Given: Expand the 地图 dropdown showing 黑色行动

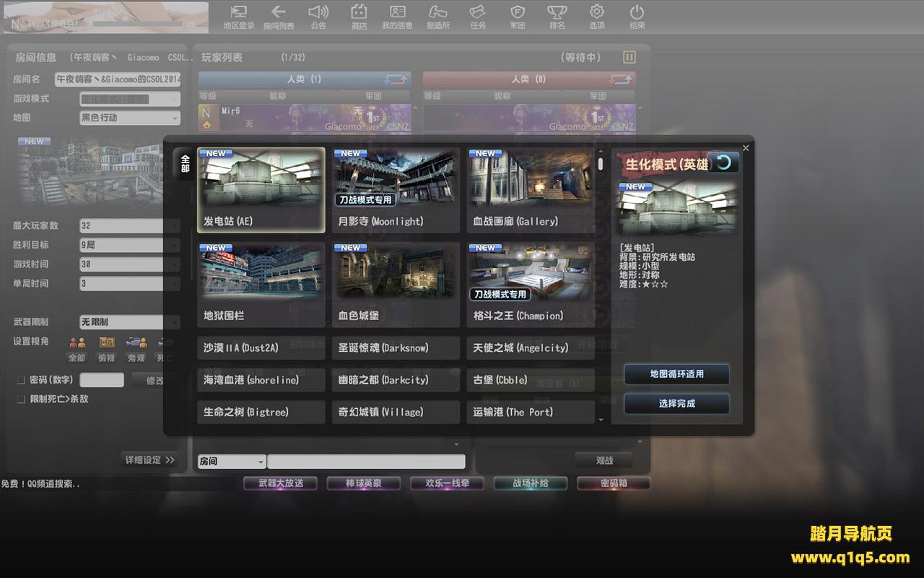Looking at the screenshot, I should click(x=130, y=118).
